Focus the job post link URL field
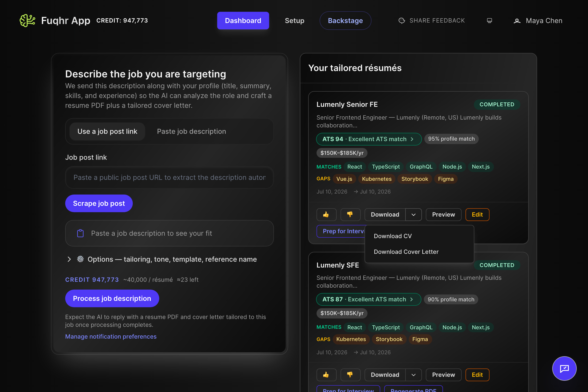588x392 pixels. [x=169, y=177]
